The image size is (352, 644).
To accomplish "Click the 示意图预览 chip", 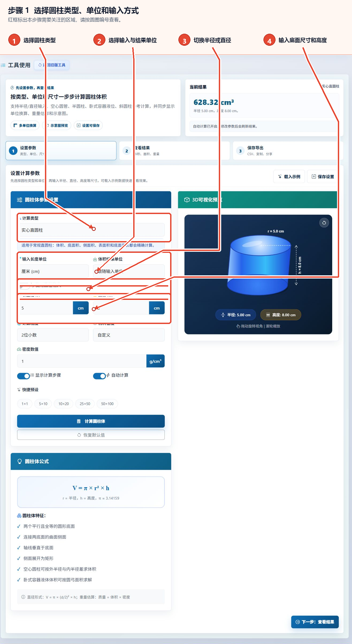I will click(57, 125).
